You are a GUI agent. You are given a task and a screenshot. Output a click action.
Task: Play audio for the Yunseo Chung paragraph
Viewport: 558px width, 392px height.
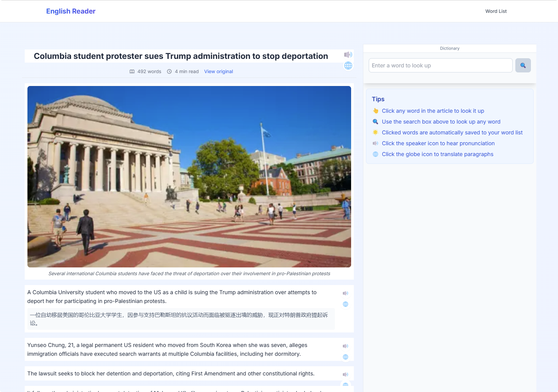point(345,346)
